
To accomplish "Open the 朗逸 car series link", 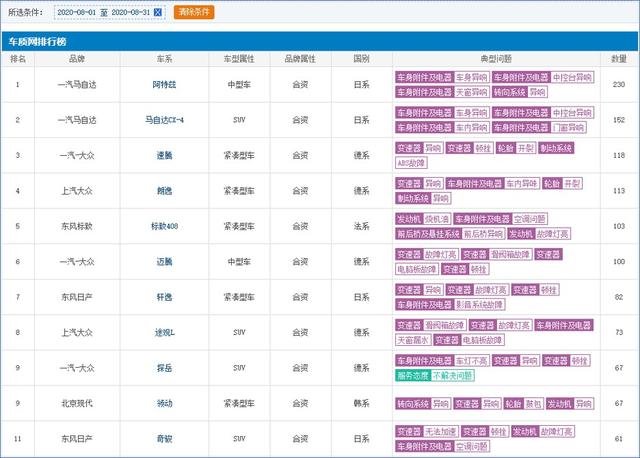I will (x=164, y=191).
